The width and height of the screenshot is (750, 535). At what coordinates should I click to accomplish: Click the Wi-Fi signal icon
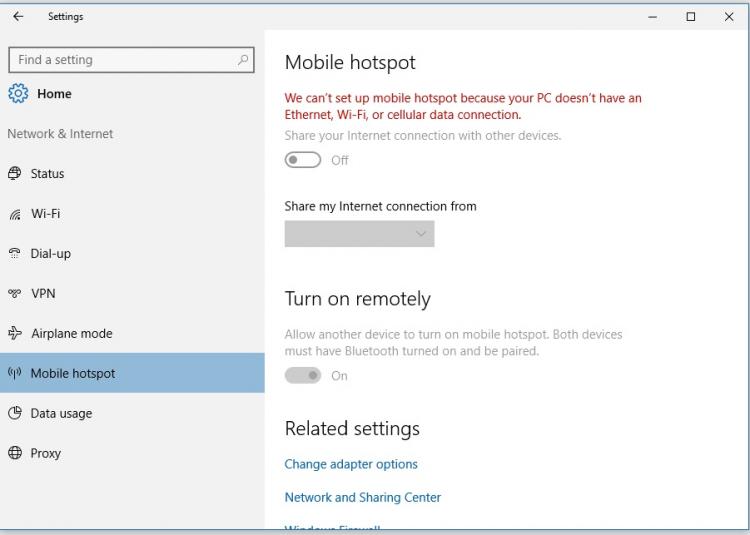[14, 214]
